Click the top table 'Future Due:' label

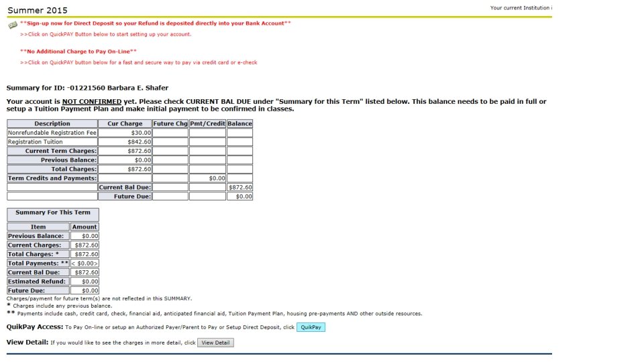(x=125, y=196)
